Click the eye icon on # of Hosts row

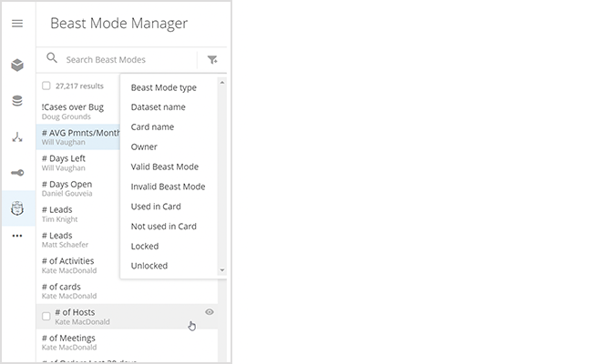point(210,312)
